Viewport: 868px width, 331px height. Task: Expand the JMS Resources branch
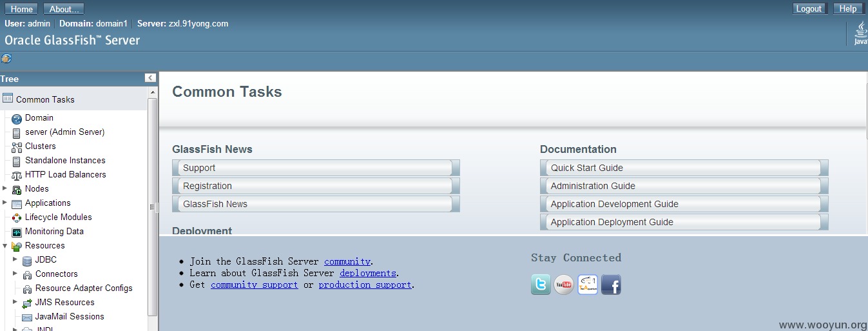pyautogui.click(x=15, y=302)
